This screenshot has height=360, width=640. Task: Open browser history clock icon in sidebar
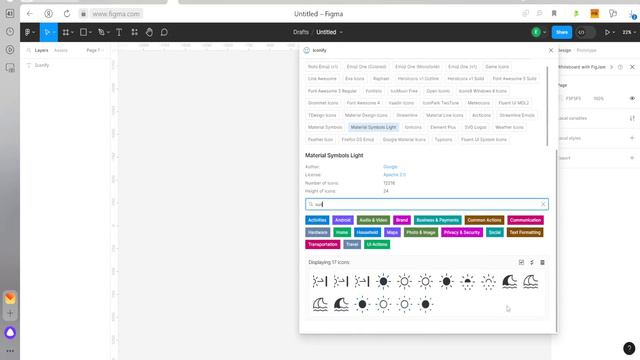pos(10,32)
